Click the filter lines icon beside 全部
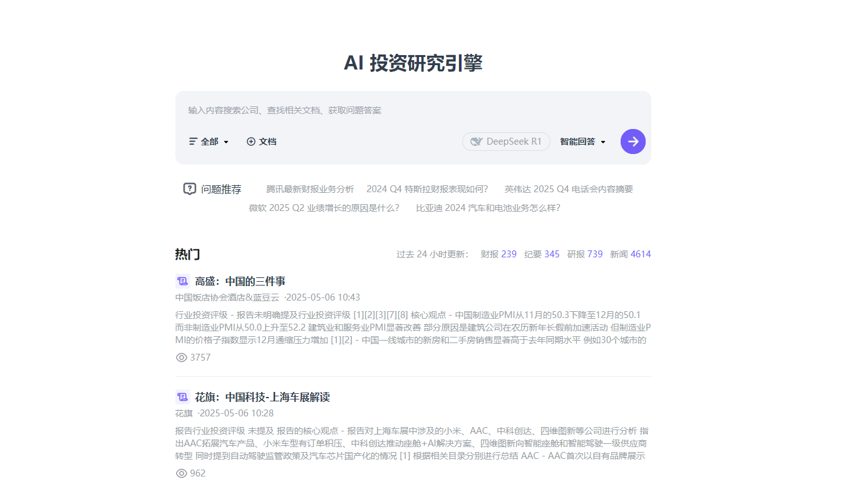 tap(193, 142)
